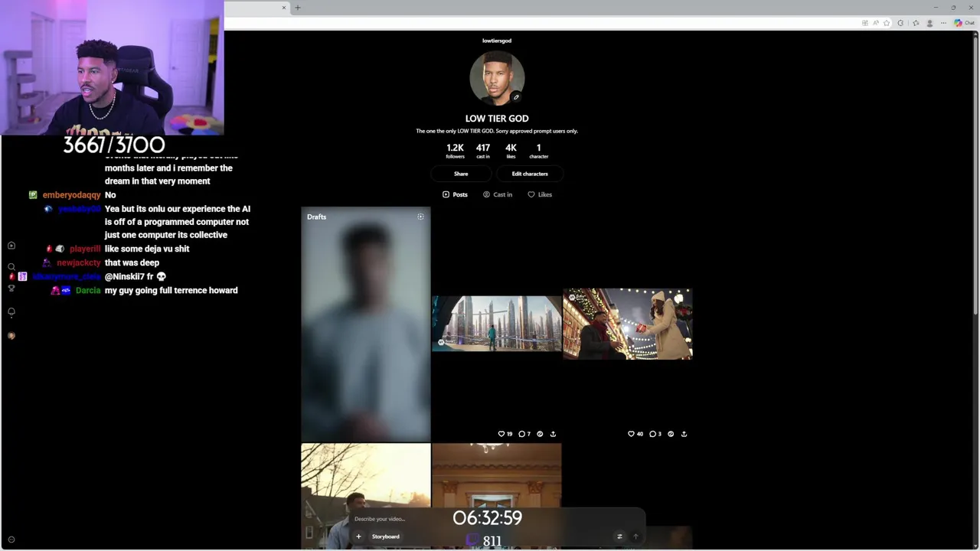This screenshot has width=980, height=551.
Task: Close the current browser tab
Action: pos(283,8)
